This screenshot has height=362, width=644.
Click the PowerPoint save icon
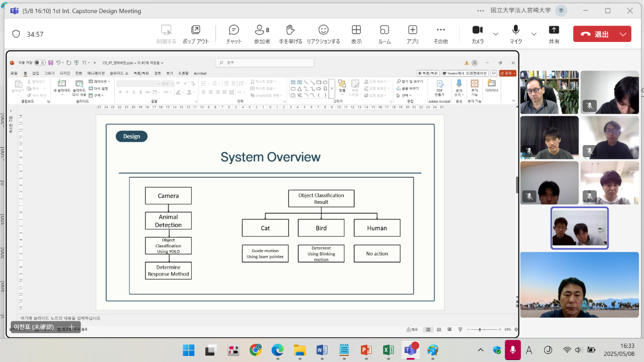50,63
